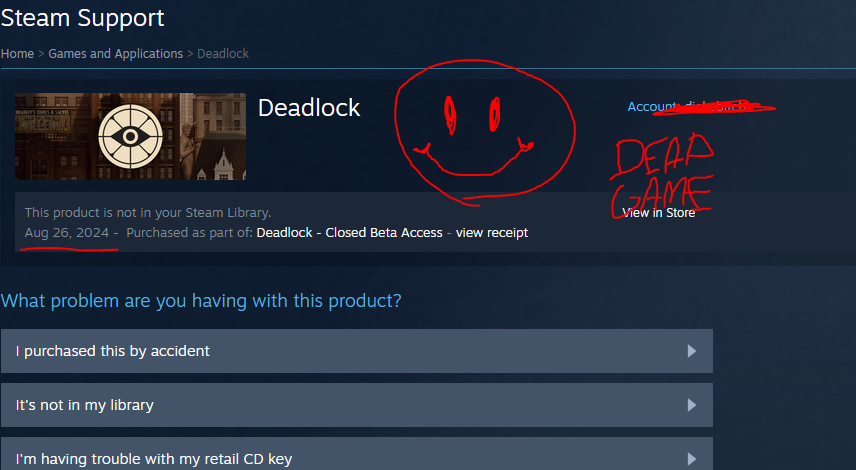Click the eye emblem in Deadlock artwork
The width and height of the screenshot is (856, 470).
click(130, 136)
